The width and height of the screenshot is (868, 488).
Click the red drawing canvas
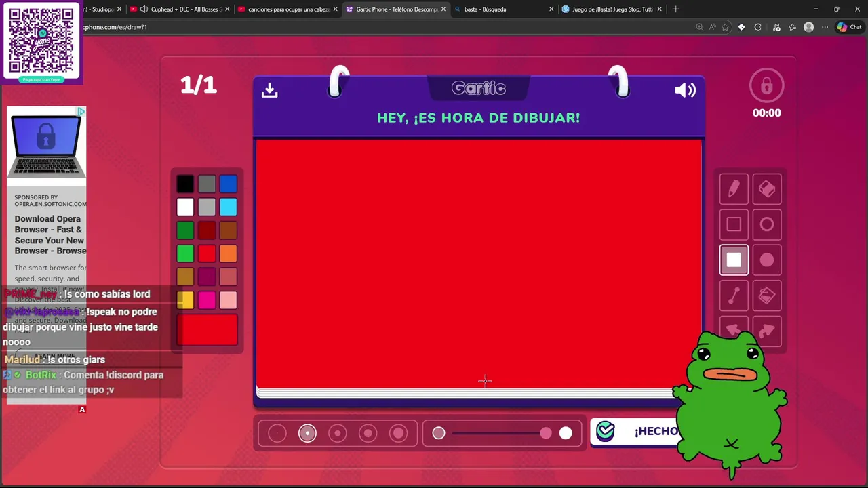pyautogui.click(x=479, y=264)
